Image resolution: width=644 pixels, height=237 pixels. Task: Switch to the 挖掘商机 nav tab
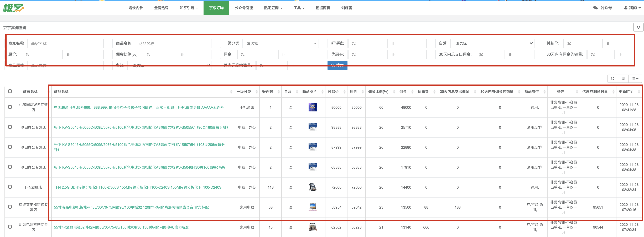coord(323,8)
